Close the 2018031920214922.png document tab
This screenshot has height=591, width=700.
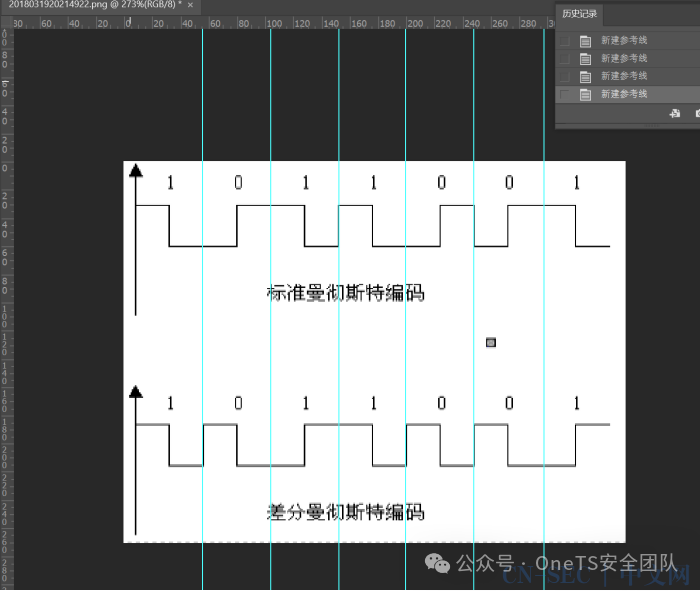(x=190, y=5)
